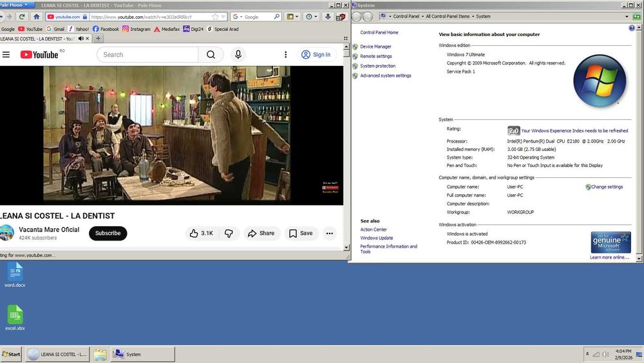Image resolution: width=644 pixels, height=363 pixels.
Task: Open the Special Arad bookmark
Action: 223,29
